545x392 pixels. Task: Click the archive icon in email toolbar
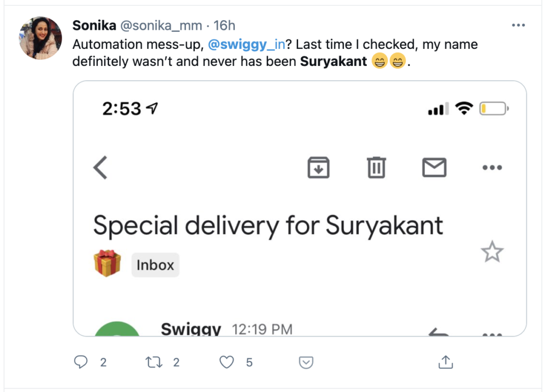tap(318, 168)
